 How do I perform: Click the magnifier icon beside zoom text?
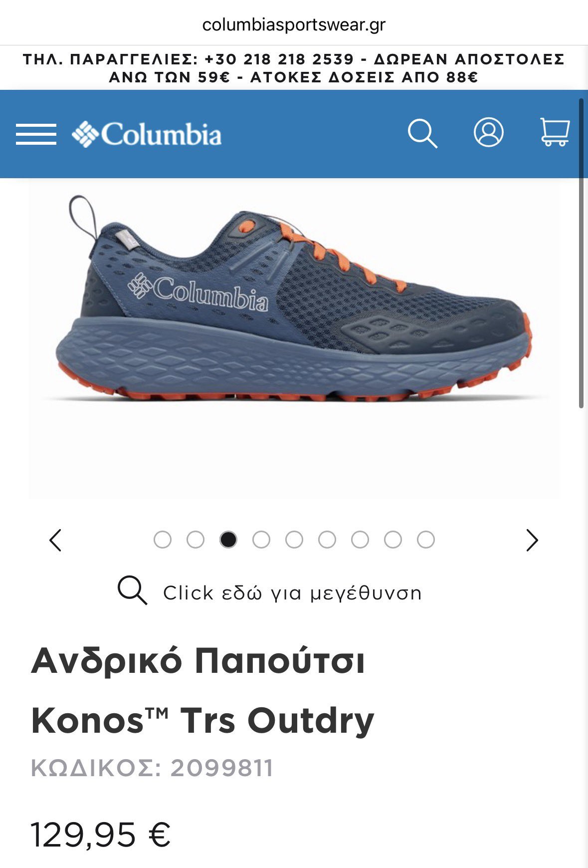pyautogui.click(x=132, y=590)
